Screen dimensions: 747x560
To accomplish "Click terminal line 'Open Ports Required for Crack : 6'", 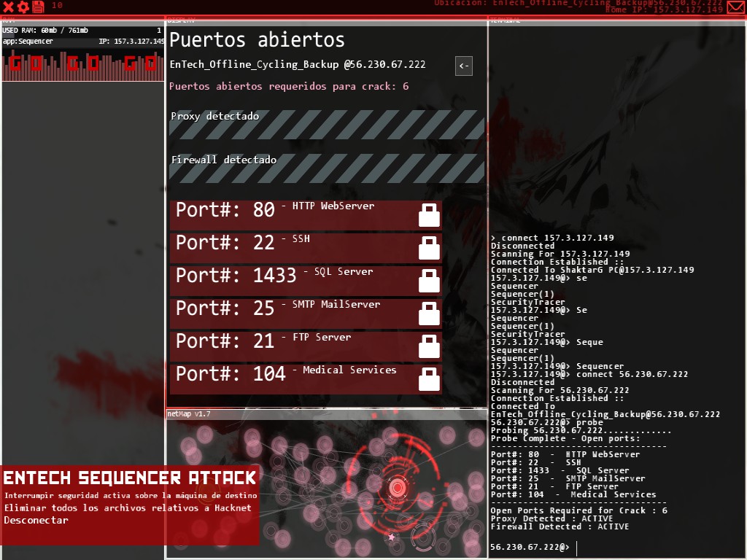I will (578, 510).
